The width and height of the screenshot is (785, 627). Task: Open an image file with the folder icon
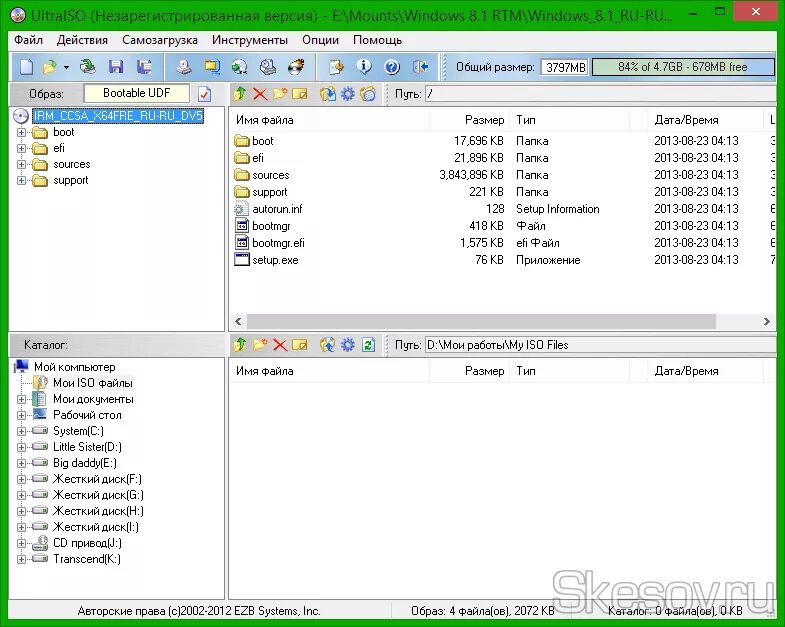click(x=50, y=67)
